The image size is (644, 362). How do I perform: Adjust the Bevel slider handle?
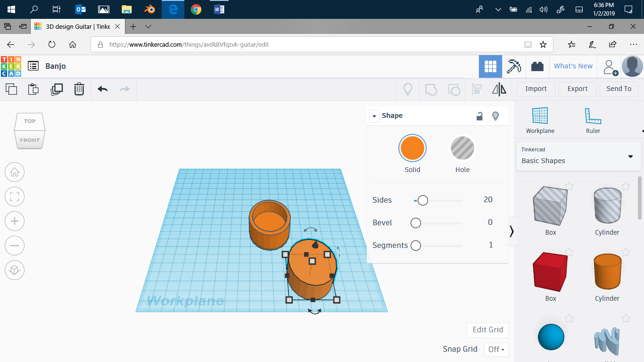[x=415, y=223]
